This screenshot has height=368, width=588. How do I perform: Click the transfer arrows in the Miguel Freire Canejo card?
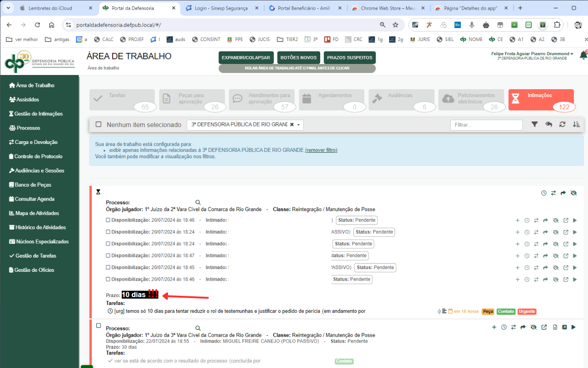514,328
